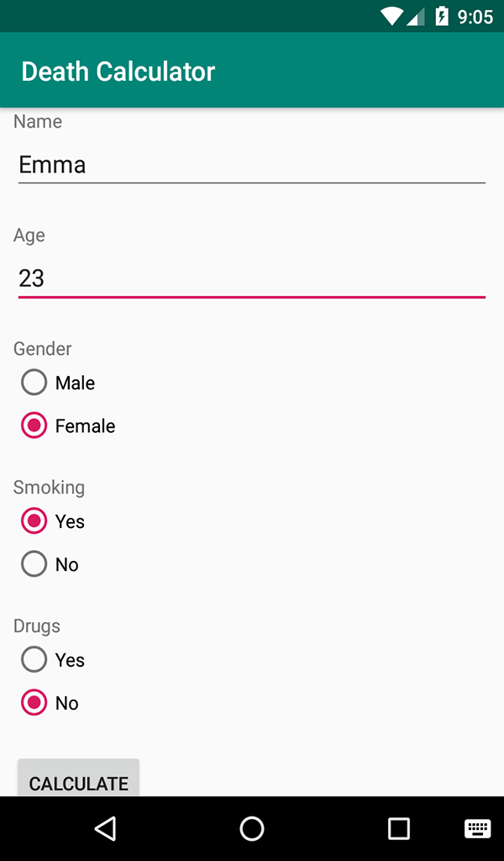Select No under Drugs

click(34, 703)
